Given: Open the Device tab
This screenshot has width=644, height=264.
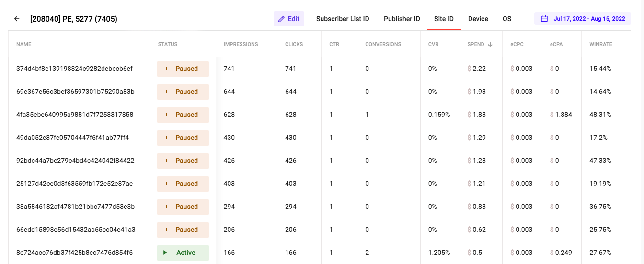Looking at the screenshot, I should click(x=478, y=19).
